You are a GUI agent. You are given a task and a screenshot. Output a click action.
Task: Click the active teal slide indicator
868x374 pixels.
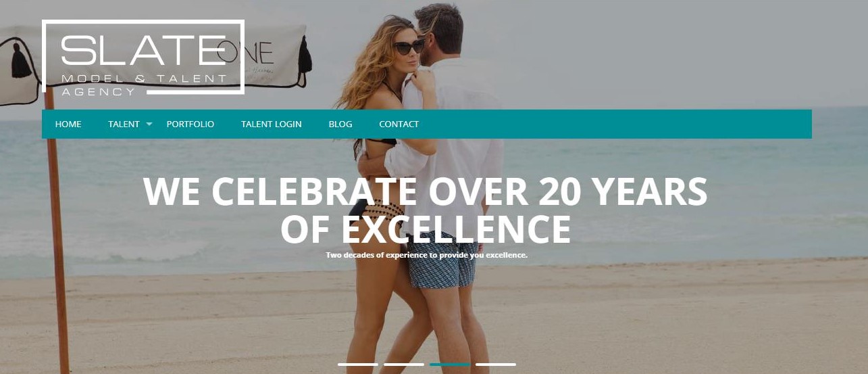coord(450,365)
